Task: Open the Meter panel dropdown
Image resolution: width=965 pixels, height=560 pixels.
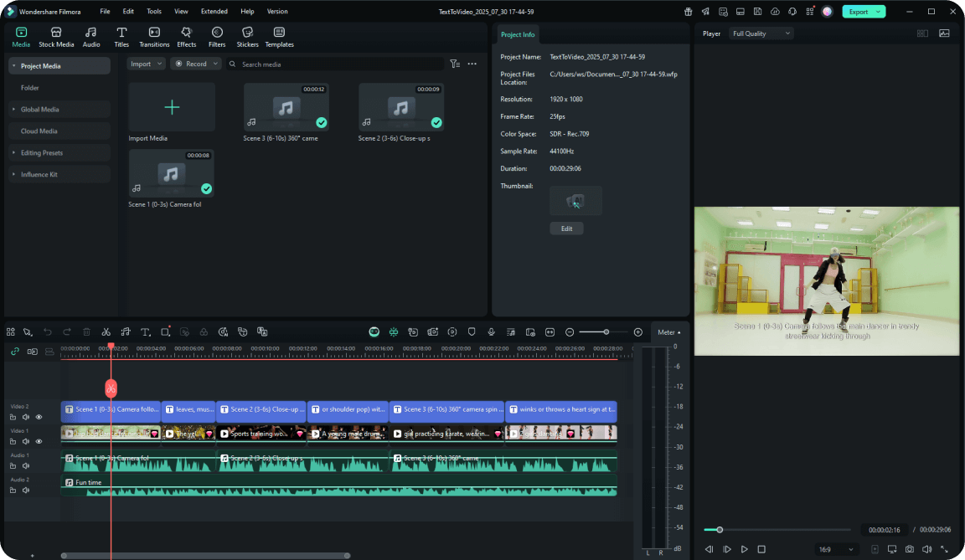Action: (x=669, y=332)
